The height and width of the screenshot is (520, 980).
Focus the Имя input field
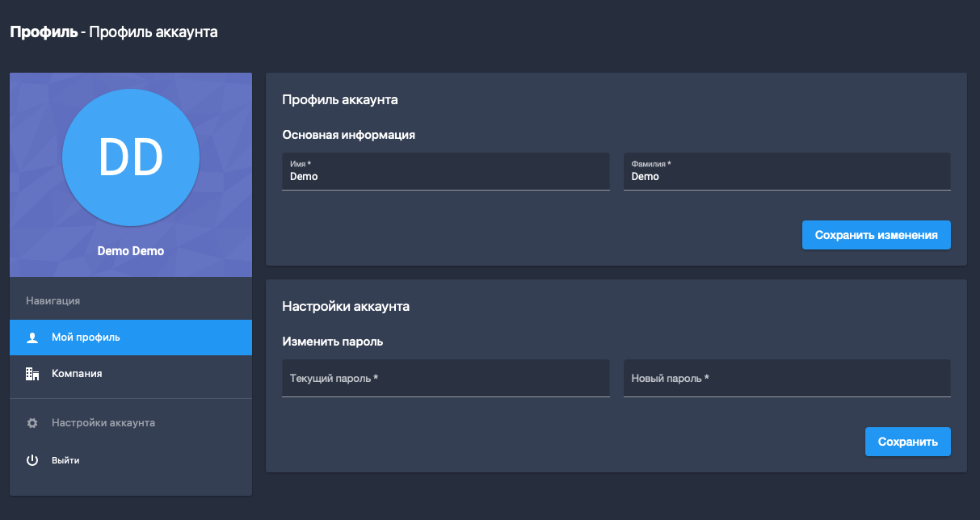(445, 176)
